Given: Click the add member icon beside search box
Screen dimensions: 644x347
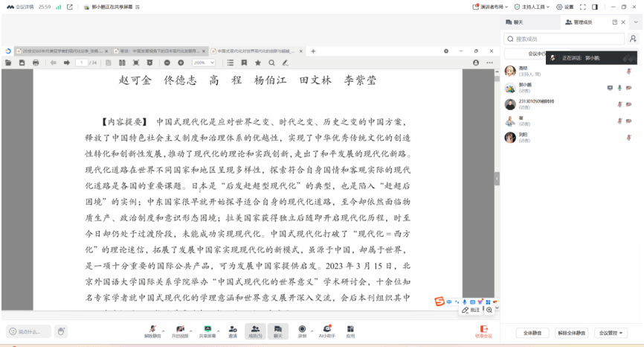Looking at the screenshot, I should [632, 39].
